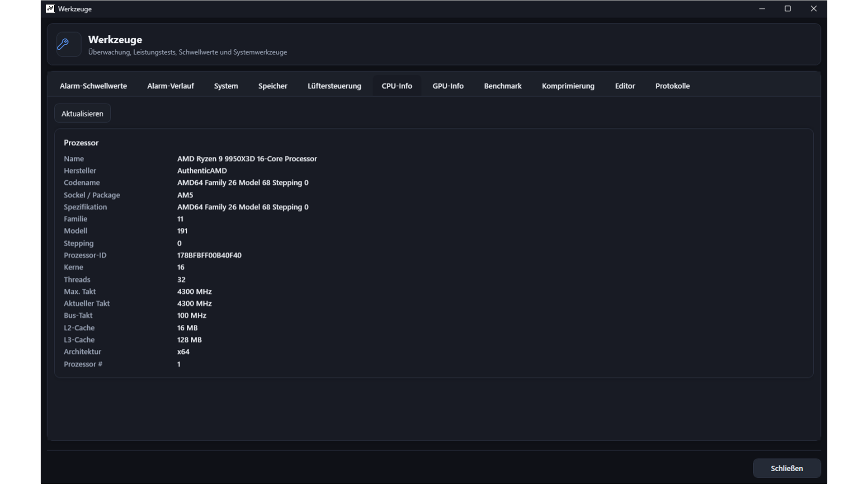Select the AM5 socket value
868x488 pixels.
[185, 195]
